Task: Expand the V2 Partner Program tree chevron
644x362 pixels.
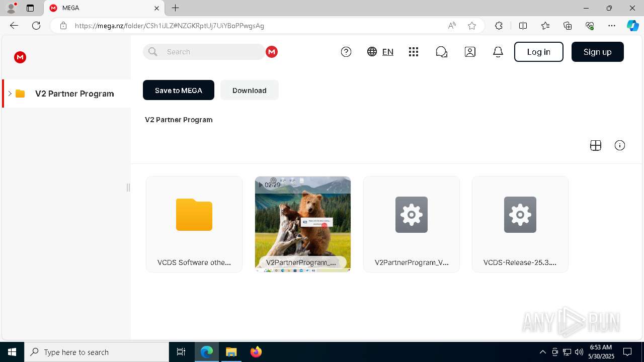Action: click(x=10, y=94)
